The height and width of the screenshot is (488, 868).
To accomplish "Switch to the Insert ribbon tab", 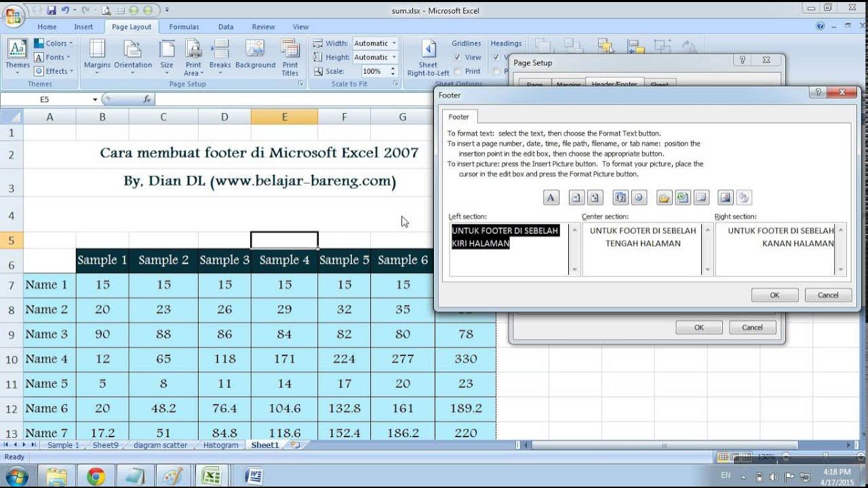I will pyautogui.click(x=83, y=27).
